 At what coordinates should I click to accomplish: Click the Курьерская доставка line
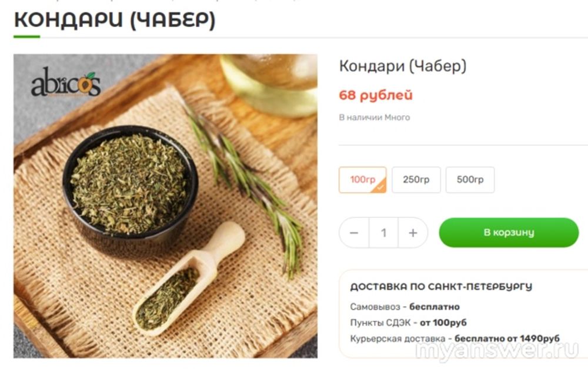pos(455,338)
